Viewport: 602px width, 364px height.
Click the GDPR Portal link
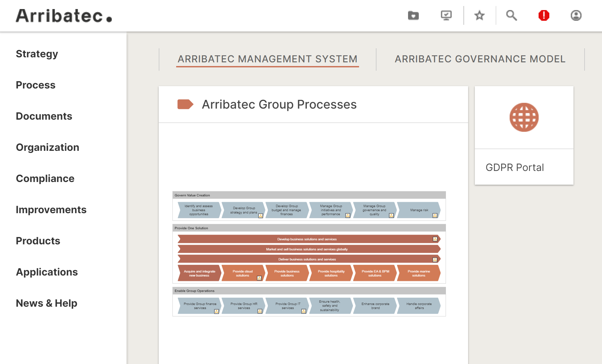(x=515, y=167)
